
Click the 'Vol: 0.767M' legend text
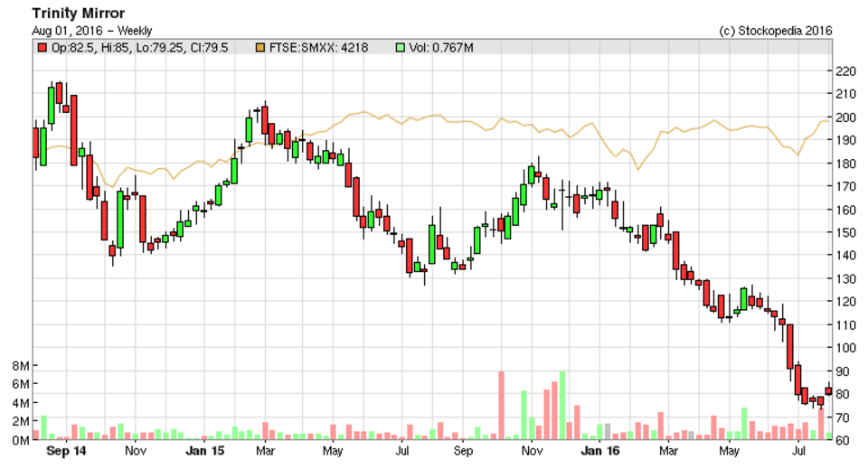click(441, 48)
